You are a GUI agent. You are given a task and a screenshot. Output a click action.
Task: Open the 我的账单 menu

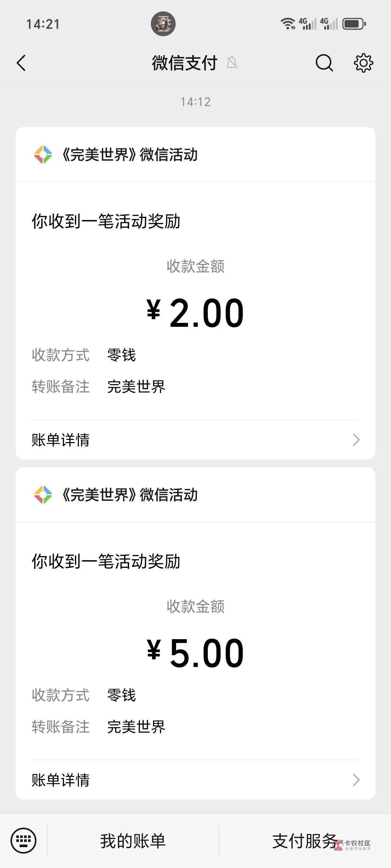point(133,841)
